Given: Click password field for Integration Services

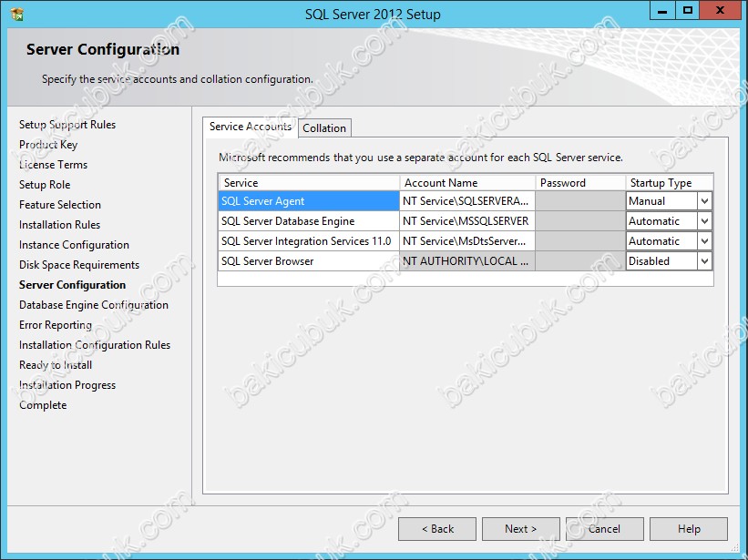Looking at the screenshot, I should (x=580, y=241).
